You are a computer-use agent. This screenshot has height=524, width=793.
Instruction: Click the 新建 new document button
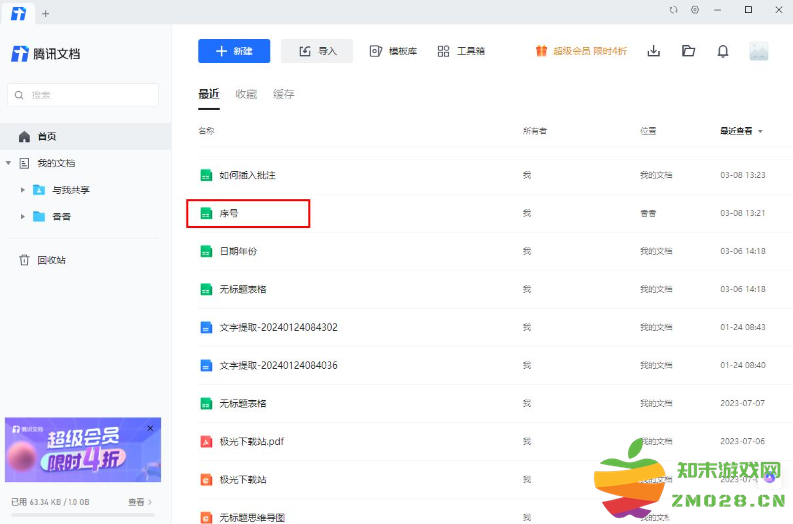click(x=233, y=51)
